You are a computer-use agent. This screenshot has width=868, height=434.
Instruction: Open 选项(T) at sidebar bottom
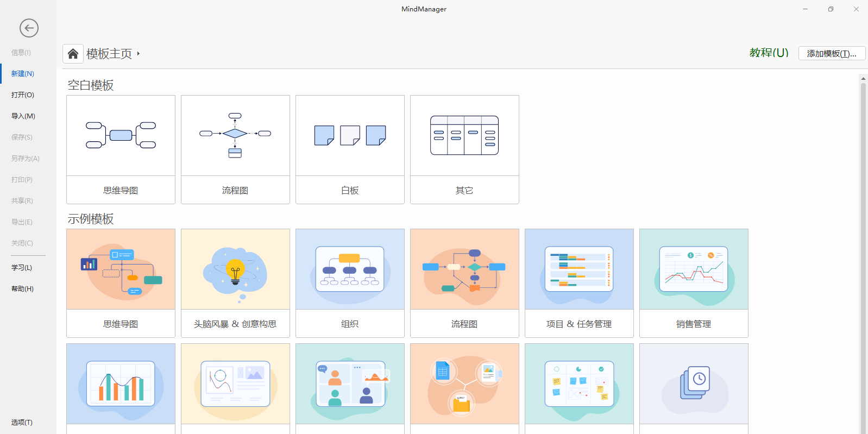click(x=22, y=423)
